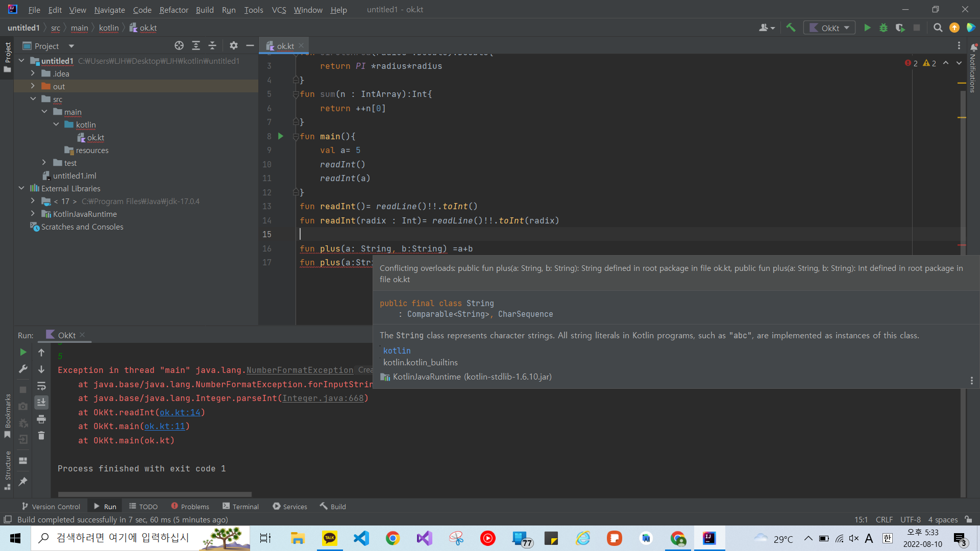The height and width of the screenshot is (551, 980).
Task: Collapse the External Libraries node
Action: tap(21, 188)
